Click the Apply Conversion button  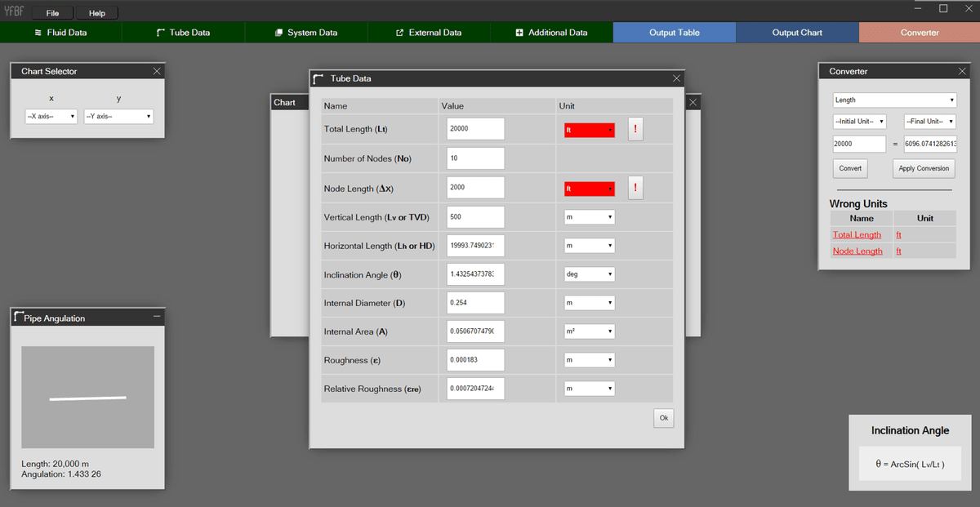point(924,168)
